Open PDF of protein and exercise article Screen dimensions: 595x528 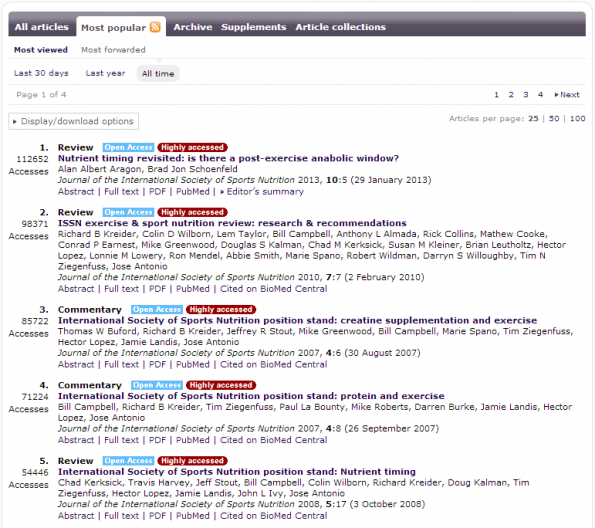[157, 440]
